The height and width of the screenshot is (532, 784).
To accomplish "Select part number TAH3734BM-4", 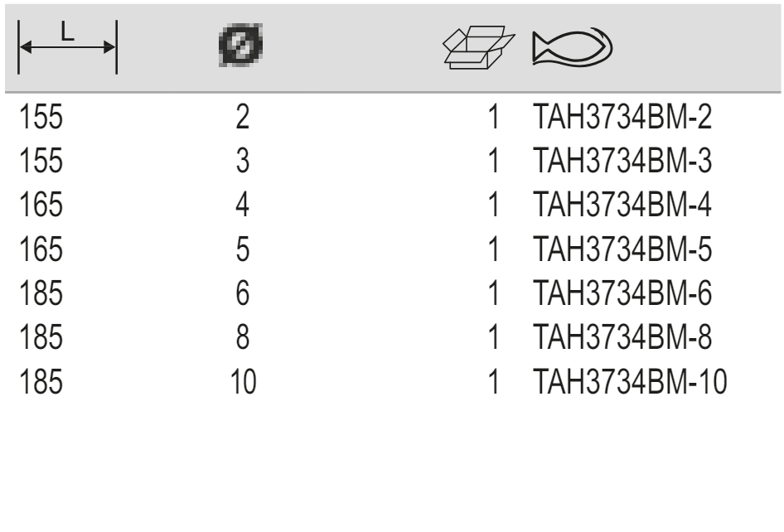I will (622, 204).
